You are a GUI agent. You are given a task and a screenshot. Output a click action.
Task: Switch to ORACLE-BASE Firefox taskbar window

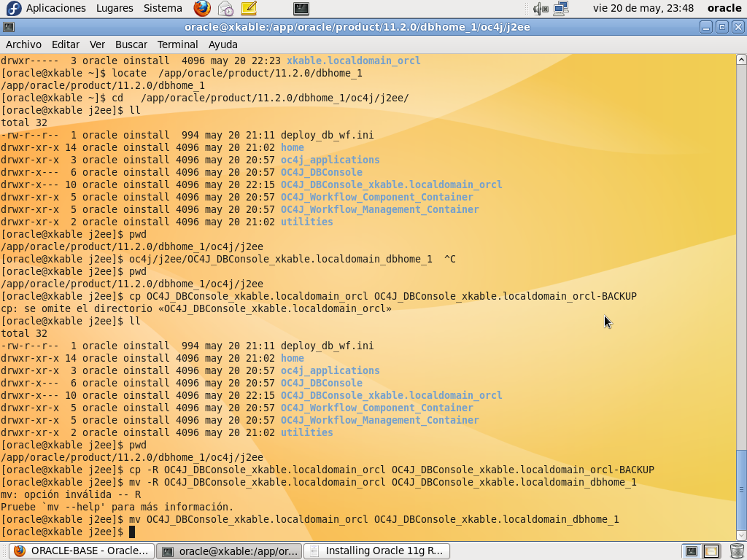tap(82, 551)
